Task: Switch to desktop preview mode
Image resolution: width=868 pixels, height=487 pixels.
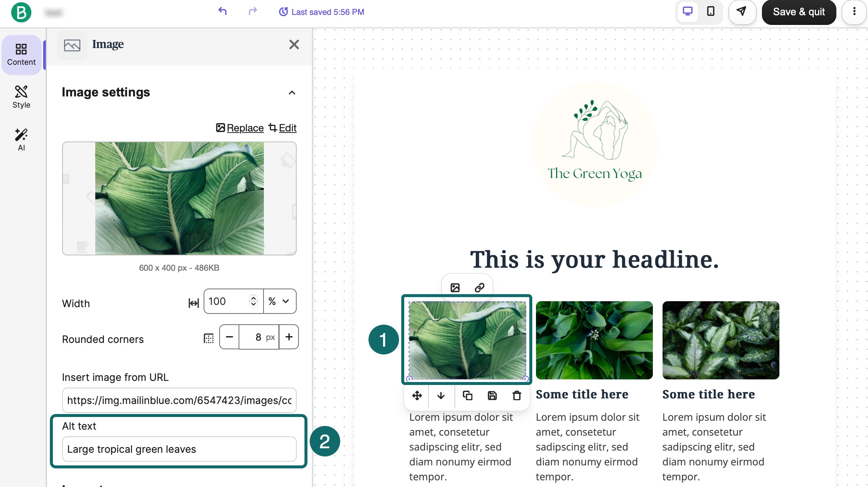Action: (687, 12)
